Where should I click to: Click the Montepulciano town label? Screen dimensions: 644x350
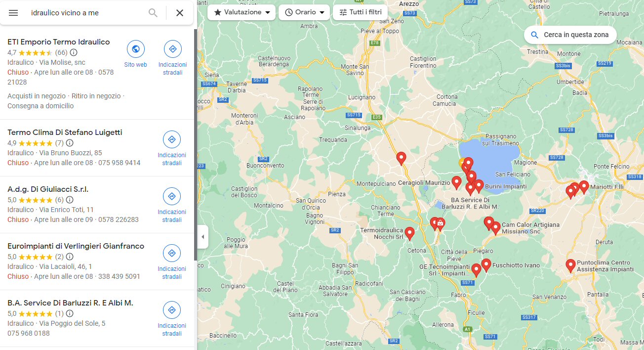377,183
